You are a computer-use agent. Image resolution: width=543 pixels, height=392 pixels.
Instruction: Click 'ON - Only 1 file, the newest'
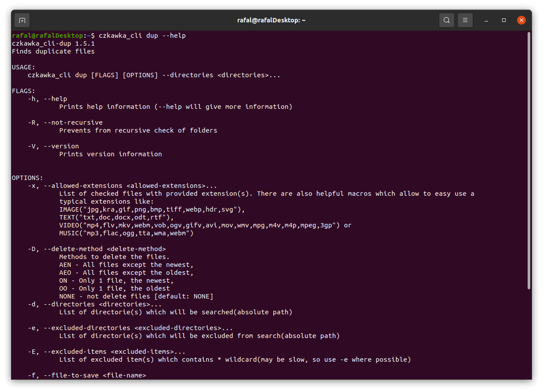[116, 281]
